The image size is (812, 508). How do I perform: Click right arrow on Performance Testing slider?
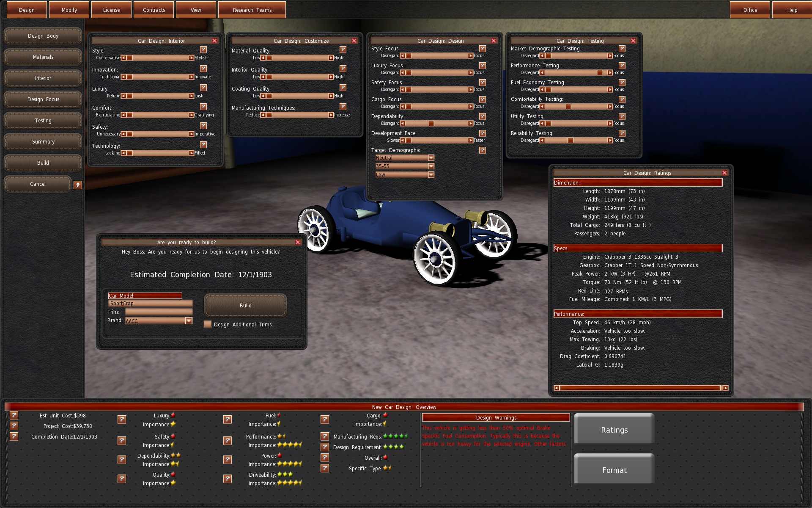[610, 73]
